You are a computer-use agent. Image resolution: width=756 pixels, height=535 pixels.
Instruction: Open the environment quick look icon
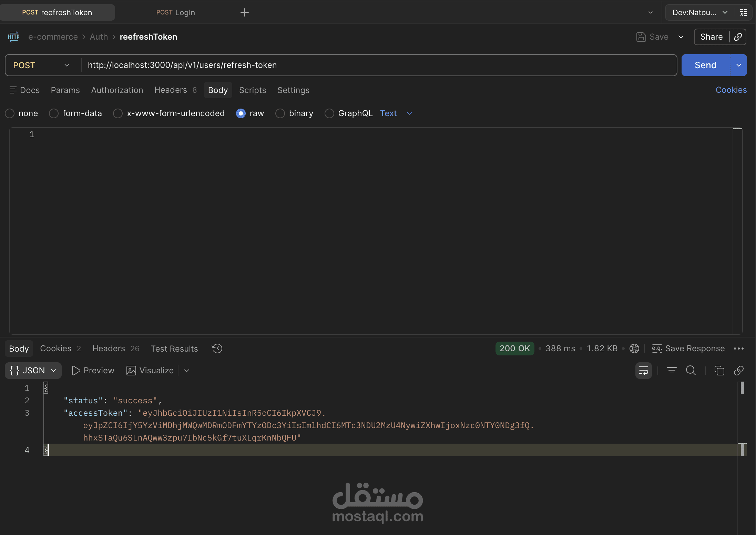(744, 12)
